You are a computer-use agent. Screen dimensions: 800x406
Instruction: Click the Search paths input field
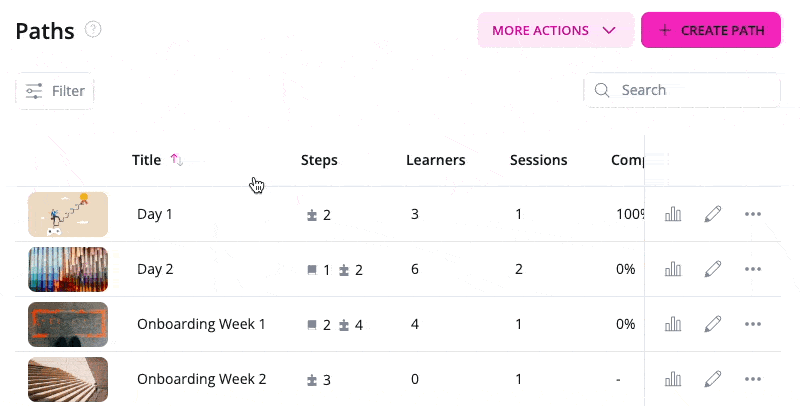pos(692,90)
